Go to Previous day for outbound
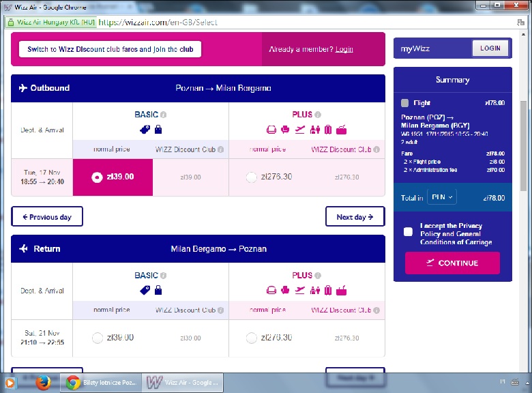 pyautogui.click(x=47, y=216)
